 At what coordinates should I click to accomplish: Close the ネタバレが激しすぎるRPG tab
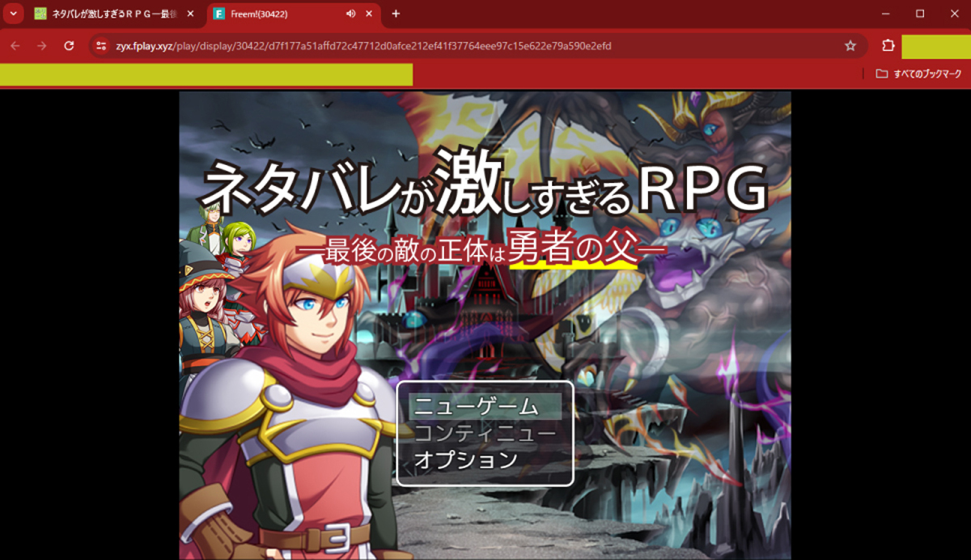click(189, 14)
